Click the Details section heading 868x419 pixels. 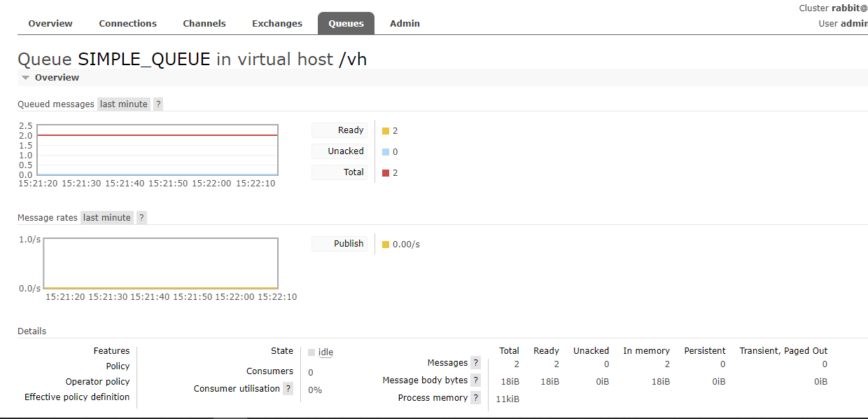(32, 331)
